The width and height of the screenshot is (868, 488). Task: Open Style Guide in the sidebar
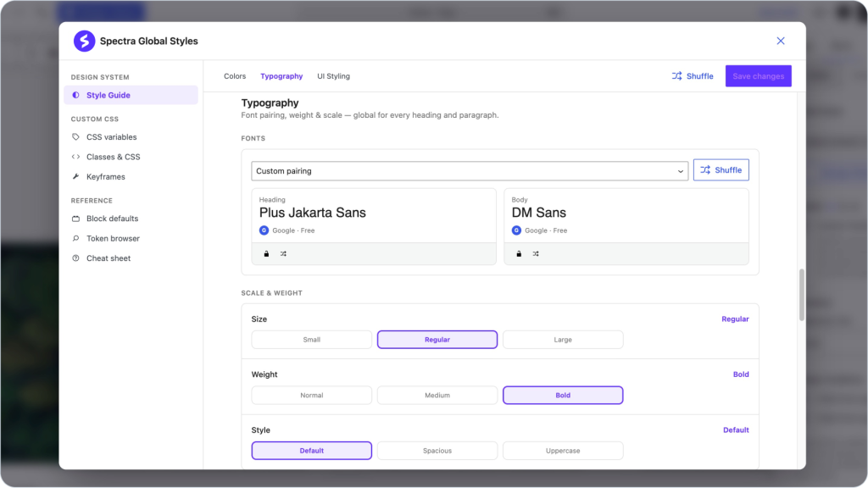click(131, 95)
